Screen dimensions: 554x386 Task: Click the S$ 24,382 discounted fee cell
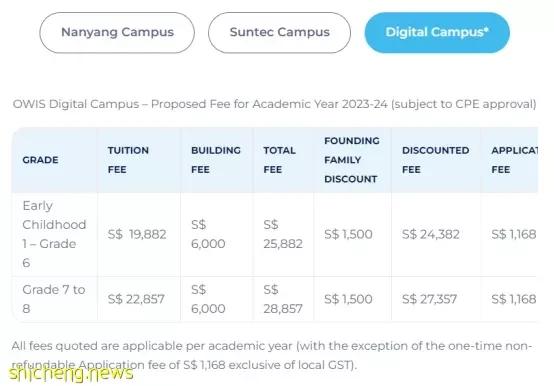coord(431,234)
